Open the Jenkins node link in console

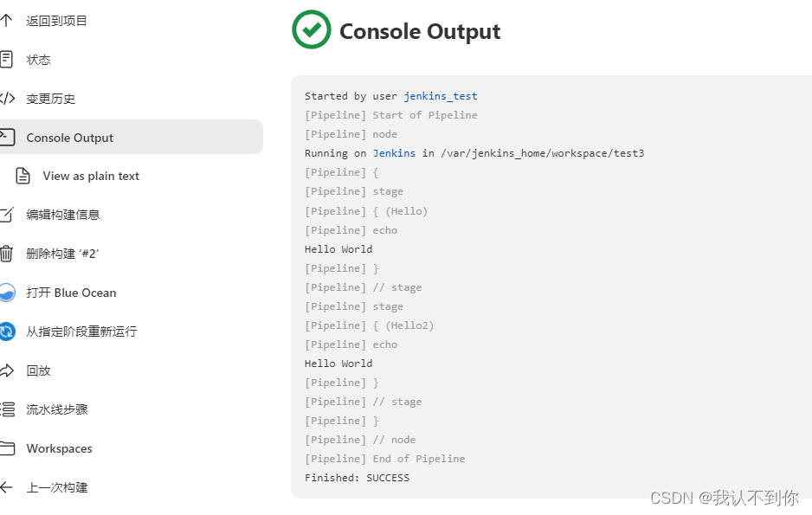[x=394, y=153]
